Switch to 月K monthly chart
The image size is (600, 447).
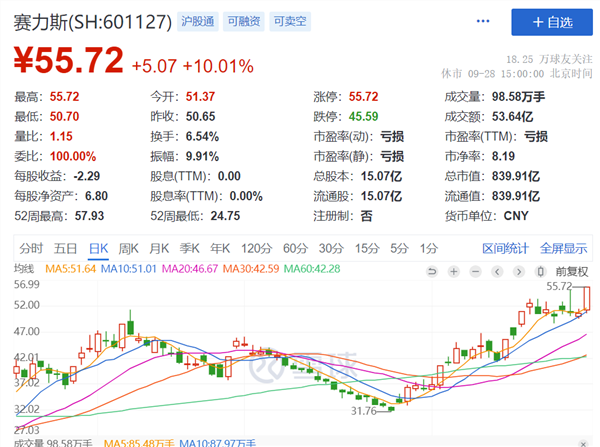click(159, 248)
